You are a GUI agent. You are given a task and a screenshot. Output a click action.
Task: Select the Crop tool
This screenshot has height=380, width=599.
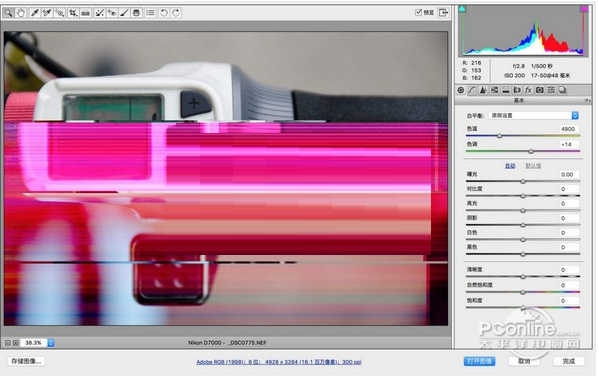(73, 13)
